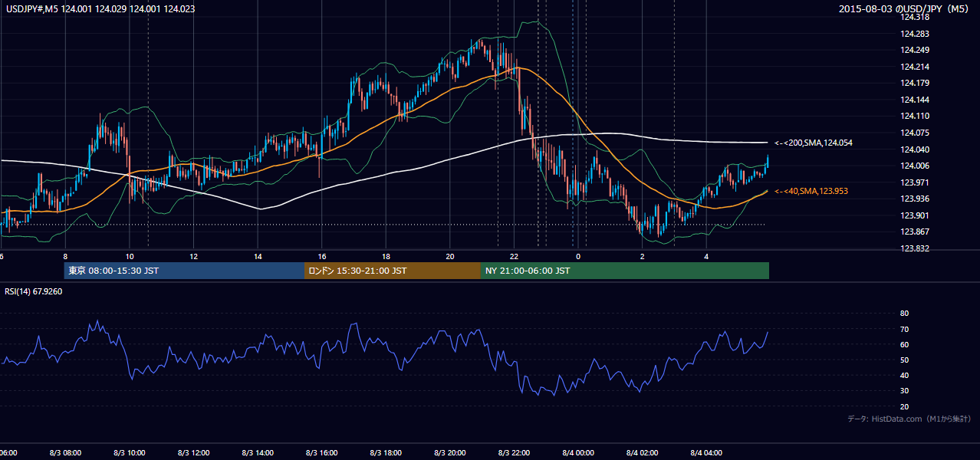The height and width of the screenshot is (460, 980).
Task: Click price axis value 124.249
Action: click(x=916, y=50)
